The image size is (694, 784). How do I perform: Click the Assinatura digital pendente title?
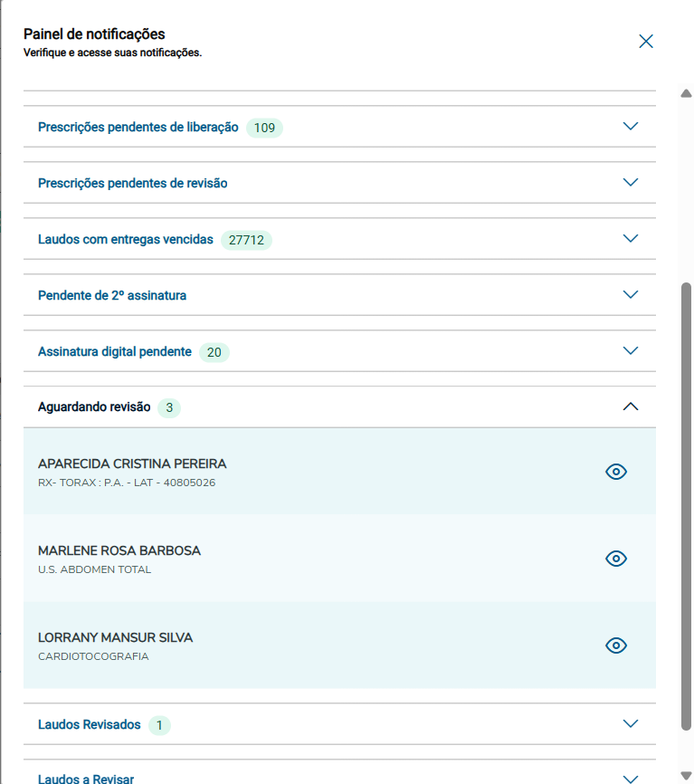(115, 352)
